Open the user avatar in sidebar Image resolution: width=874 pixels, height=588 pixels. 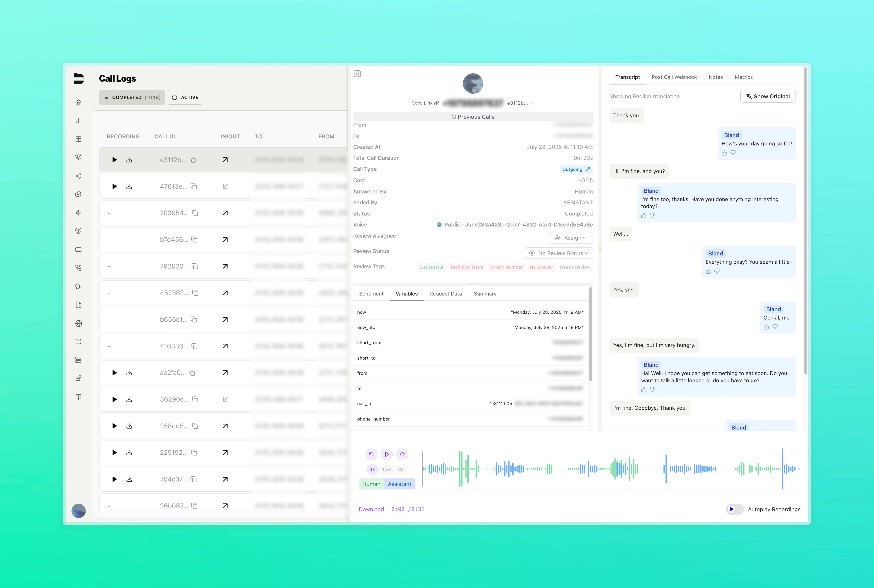78,511
